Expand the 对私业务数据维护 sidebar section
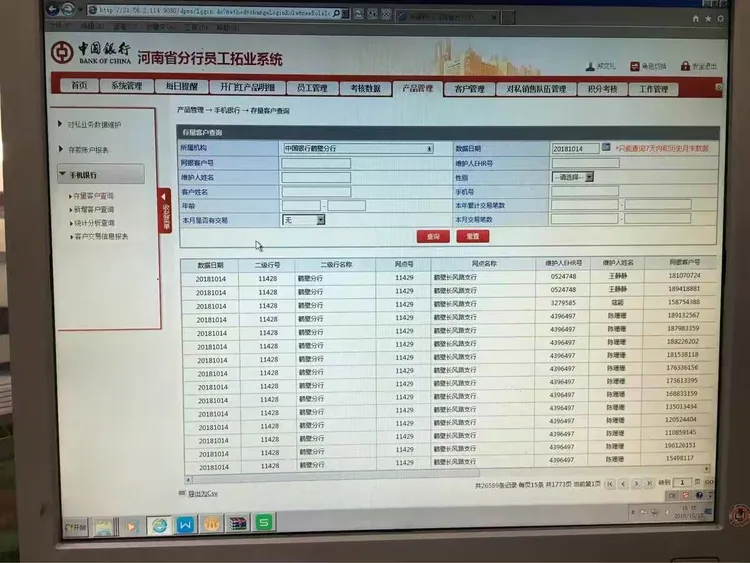 click(x=90, y=124)
